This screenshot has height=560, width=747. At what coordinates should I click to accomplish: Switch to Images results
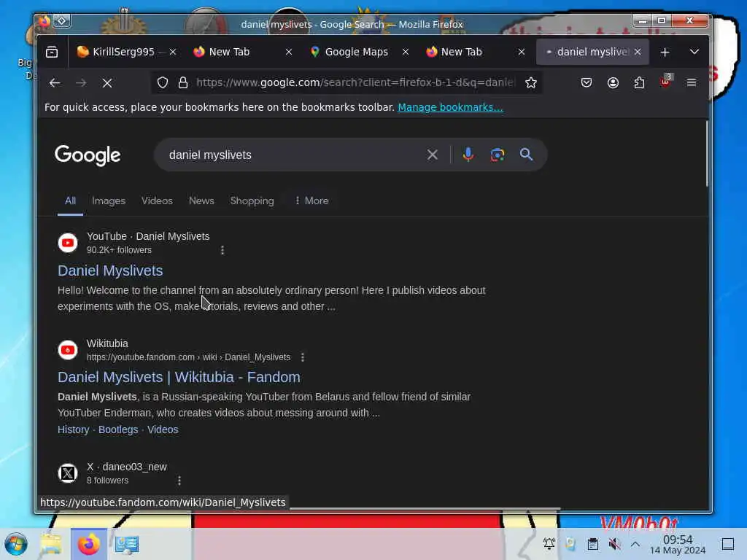109,201
